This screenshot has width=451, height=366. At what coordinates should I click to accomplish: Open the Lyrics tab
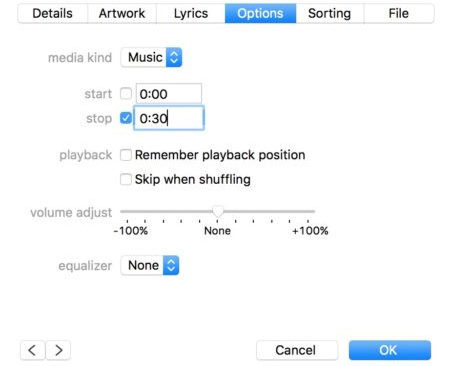point(191,13)
